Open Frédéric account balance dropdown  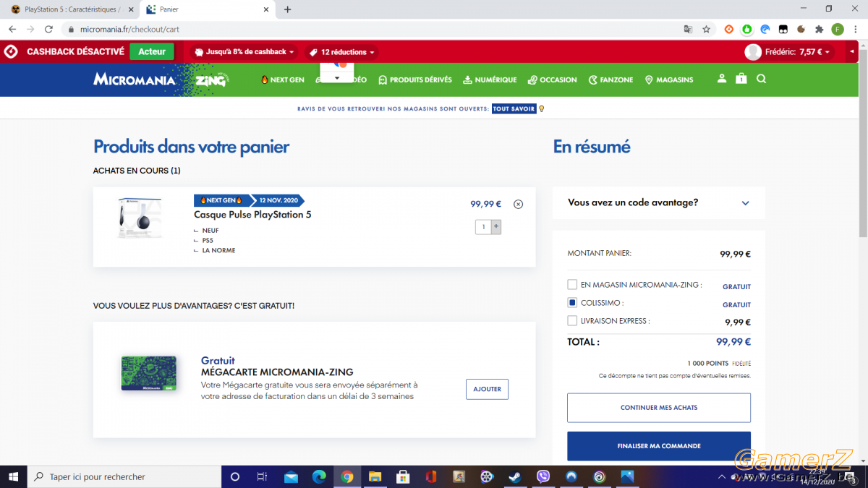point(790,52)
